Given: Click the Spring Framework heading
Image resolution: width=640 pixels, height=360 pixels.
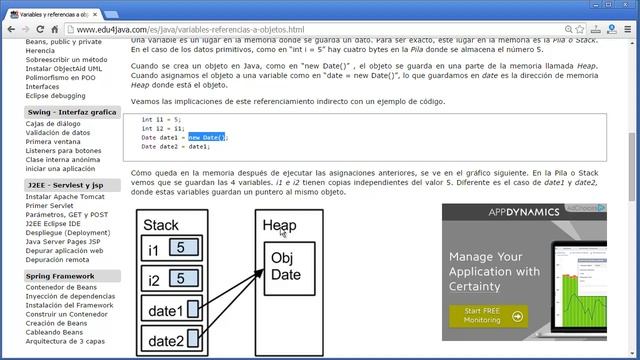Looking at the screenshot, I should click(72, 276).
